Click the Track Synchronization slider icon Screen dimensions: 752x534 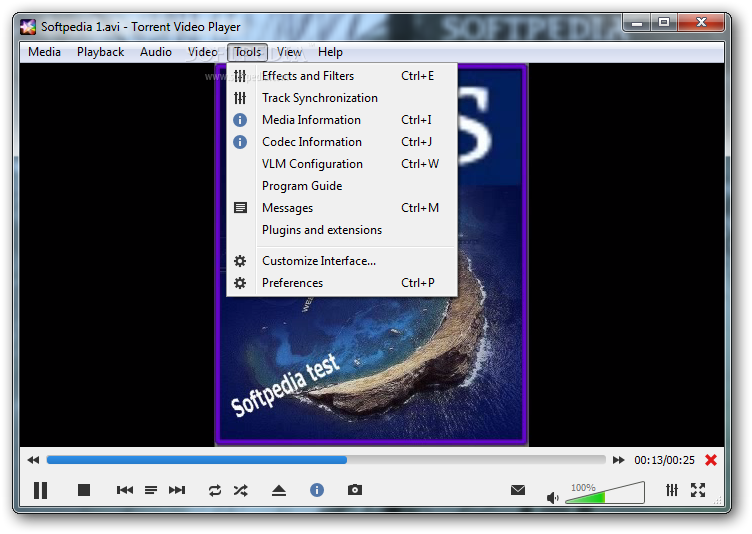pos(240,98)
